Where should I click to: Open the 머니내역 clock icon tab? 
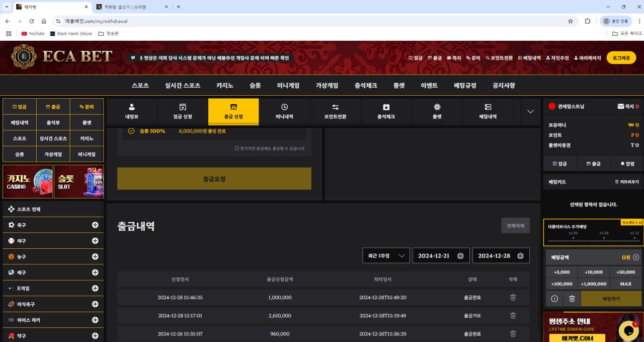pyautogui.click(x=284, y=111)
